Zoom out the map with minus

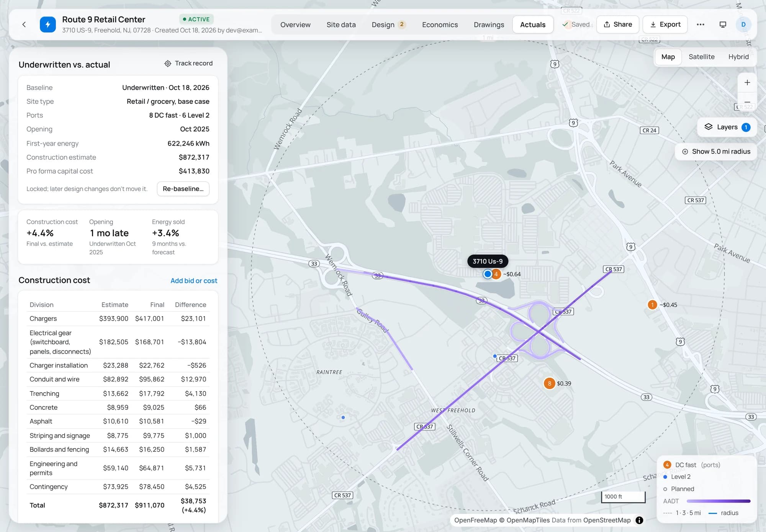pos(747,101)
